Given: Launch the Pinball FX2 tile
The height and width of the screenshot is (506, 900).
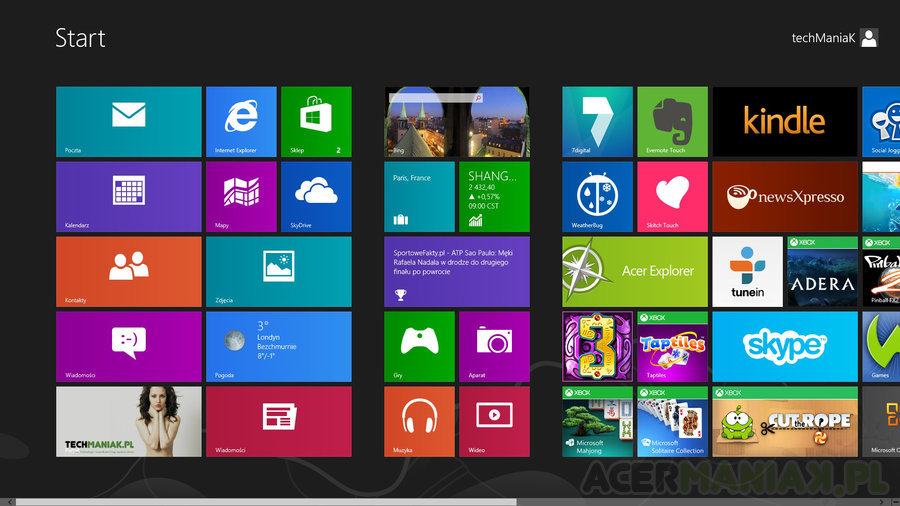Looking at the screenshot, I should (x=881, y=272).
